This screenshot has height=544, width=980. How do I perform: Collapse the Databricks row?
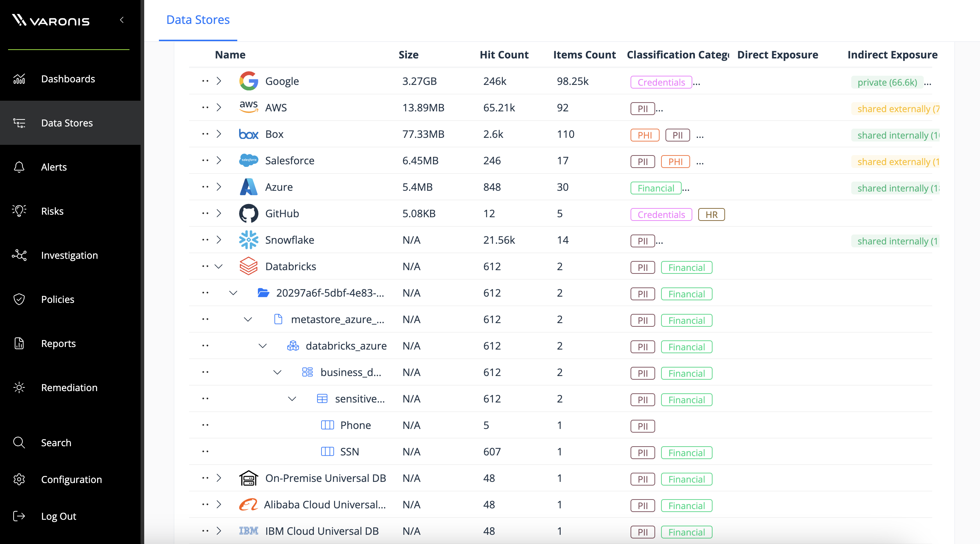(x=219, y=266)
